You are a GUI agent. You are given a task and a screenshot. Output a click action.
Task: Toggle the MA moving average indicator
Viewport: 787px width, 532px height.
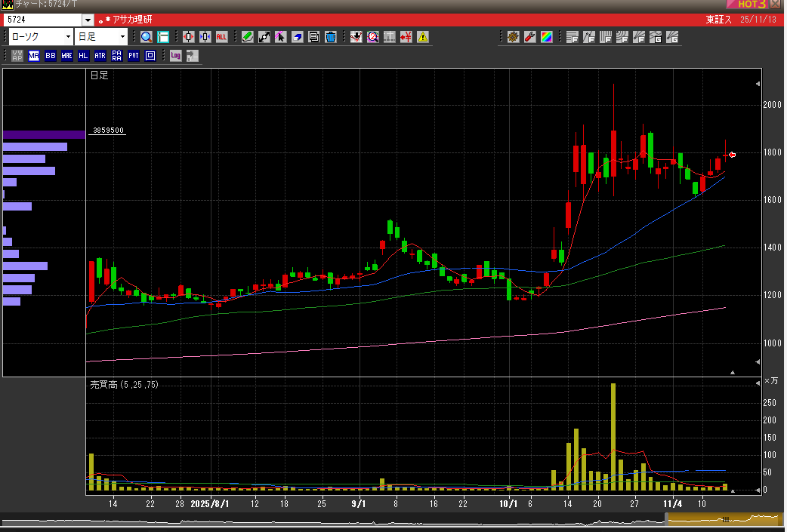(x=34, y=55)
